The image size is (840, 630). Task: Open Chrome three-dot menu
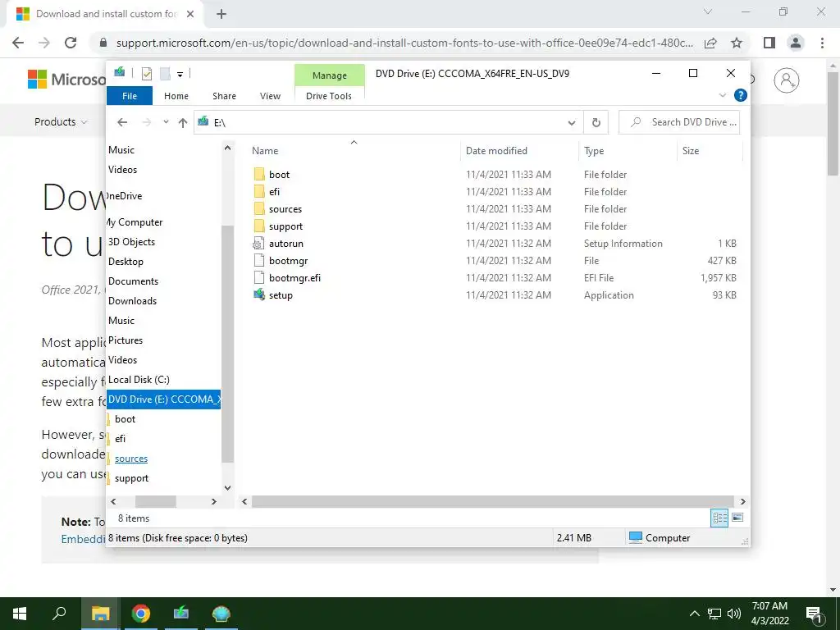tap(822, 43)
